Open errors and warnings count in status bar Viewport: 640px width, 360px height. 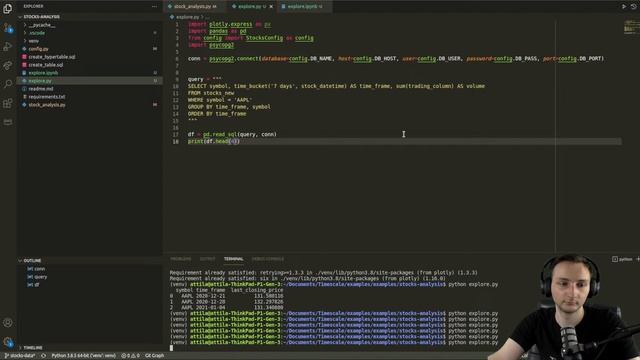coord(130,356)
